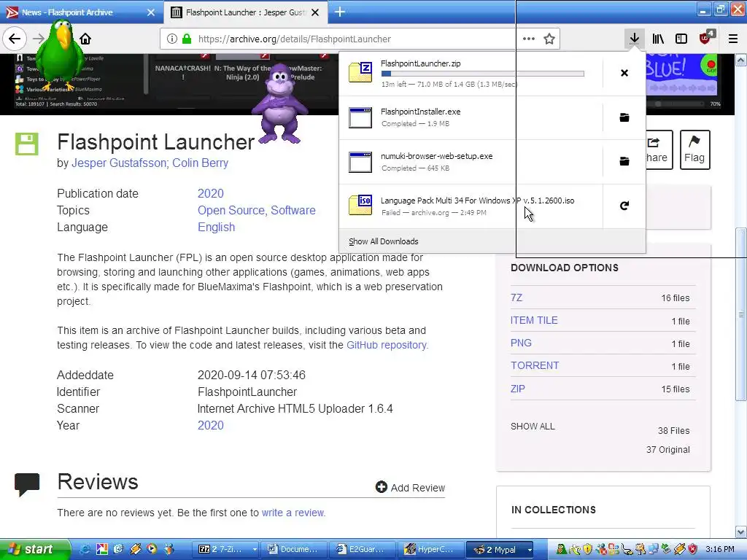Switch to E2Guardian taskbar window
747x560 pixels.
pyautogui.click(x=362, y=549)
